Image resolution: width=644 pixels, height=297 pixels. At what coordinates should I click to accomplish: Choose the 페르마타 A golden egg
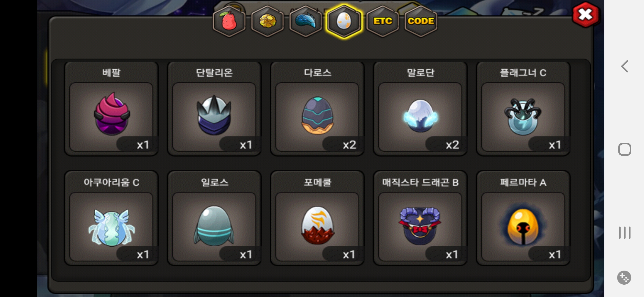click(523, 218)
